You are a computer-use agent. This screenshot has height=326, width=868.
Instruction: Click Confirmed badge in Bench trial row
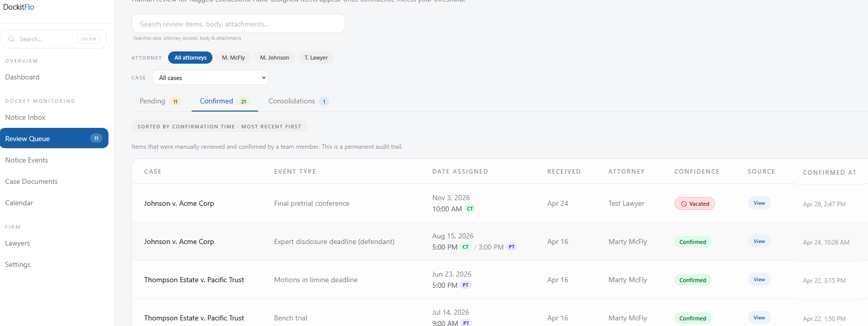[693, 318]
